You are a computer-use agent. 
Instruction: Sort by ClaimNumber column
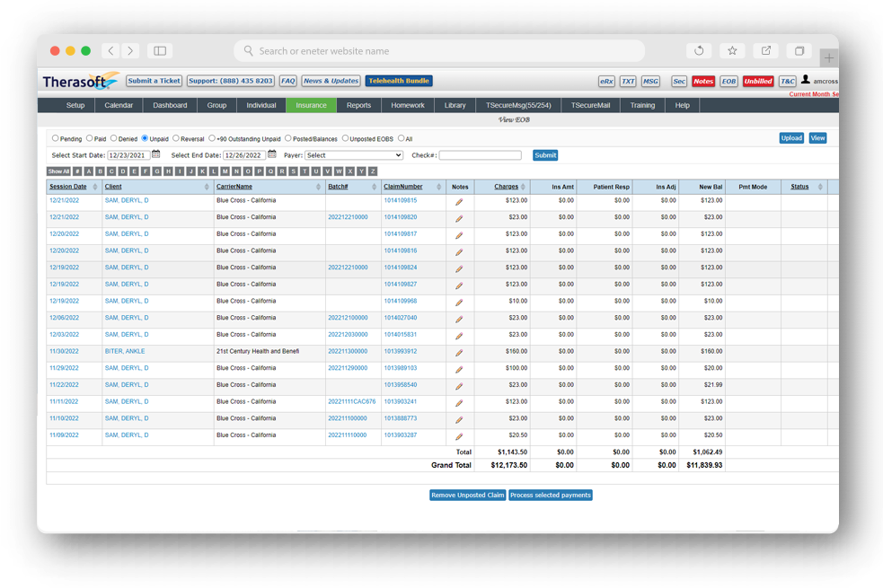pyautogui.click(x=402, y=187)
